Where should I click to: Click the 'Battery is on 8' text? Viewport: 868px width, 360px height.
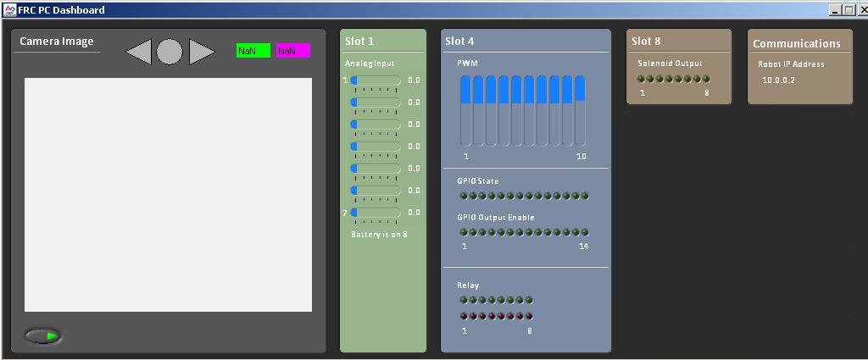click(x=379, y=235)
